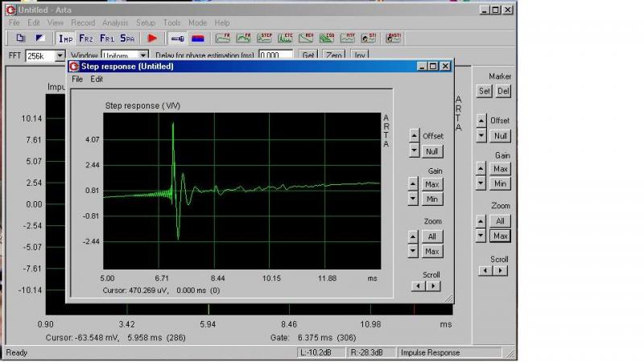Open the Step response window's Edit menu

point(97,79)
